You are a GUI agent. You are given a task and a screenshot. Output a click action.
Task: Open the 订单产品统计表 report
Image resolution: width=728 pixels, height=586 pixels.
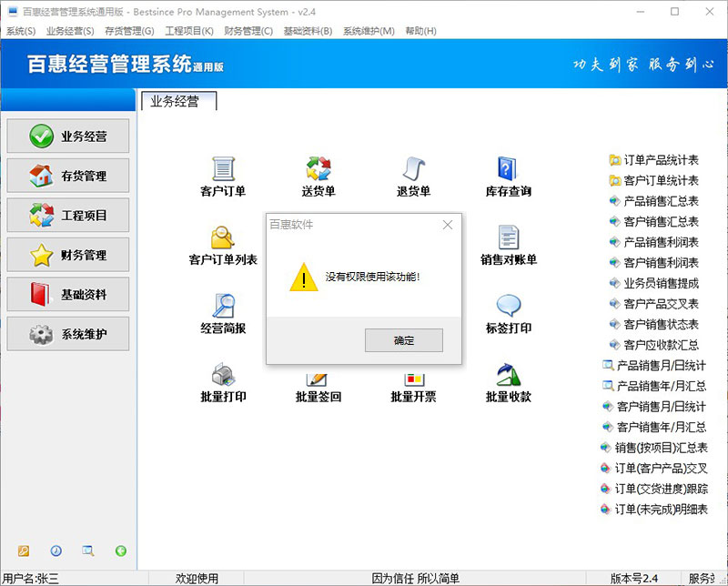tap(653, 160)
